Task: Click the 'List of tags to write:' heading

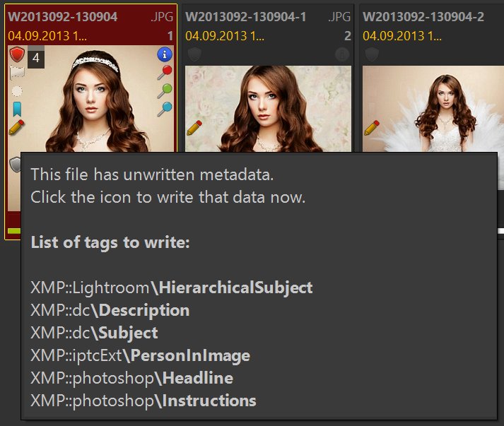Action: click(x=110, y=242)
